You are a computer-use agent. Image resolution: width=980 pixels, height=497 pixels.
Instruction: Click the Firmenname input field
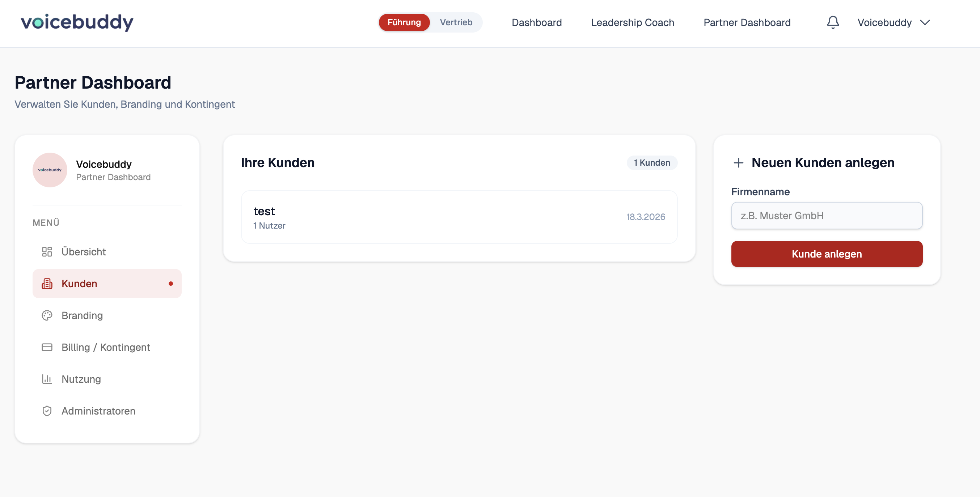827,216
